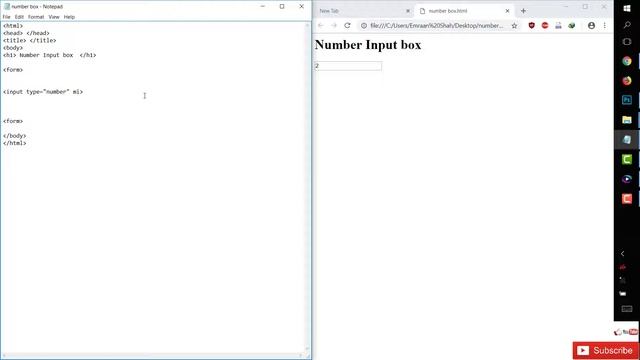Open the touch keyboard tray icon
640x360 pixels.
627,309
